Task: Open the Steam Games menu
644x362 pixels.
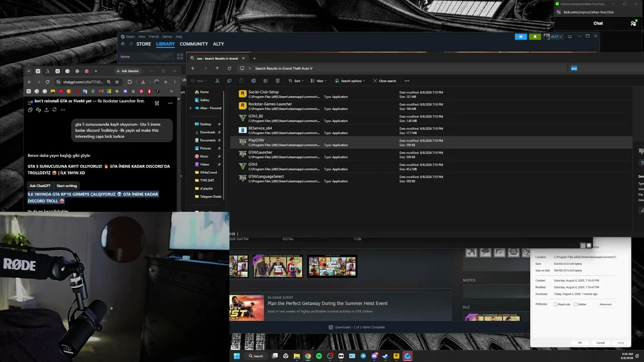Action: 167,37
